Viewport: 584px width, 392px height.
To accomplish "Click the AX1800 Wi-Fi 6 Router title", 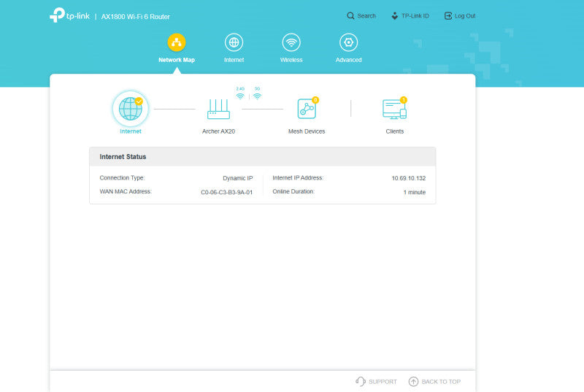I will [136, 17].
